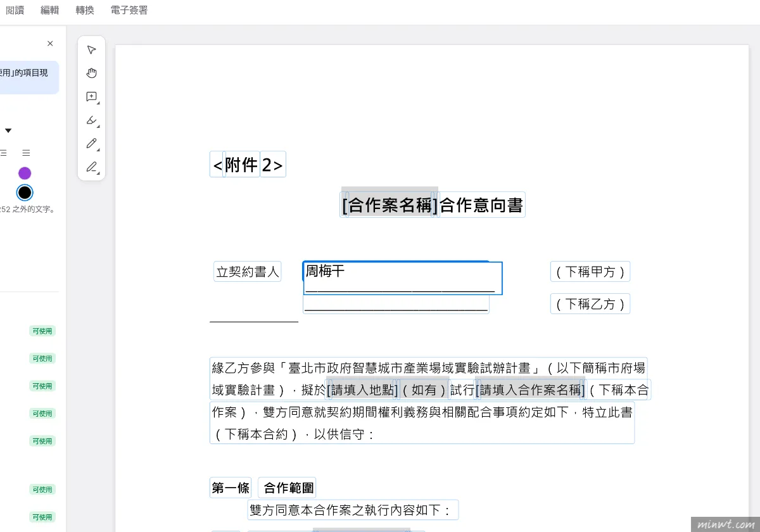Select the line 下稱本合約),以供信守

[x=294, y=434]
